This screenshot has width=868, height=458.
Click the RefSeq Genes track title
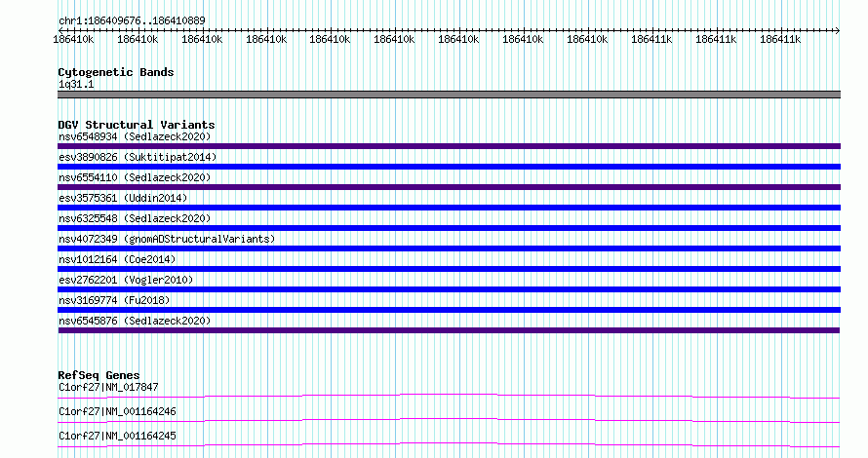click(x=99, y=375)
